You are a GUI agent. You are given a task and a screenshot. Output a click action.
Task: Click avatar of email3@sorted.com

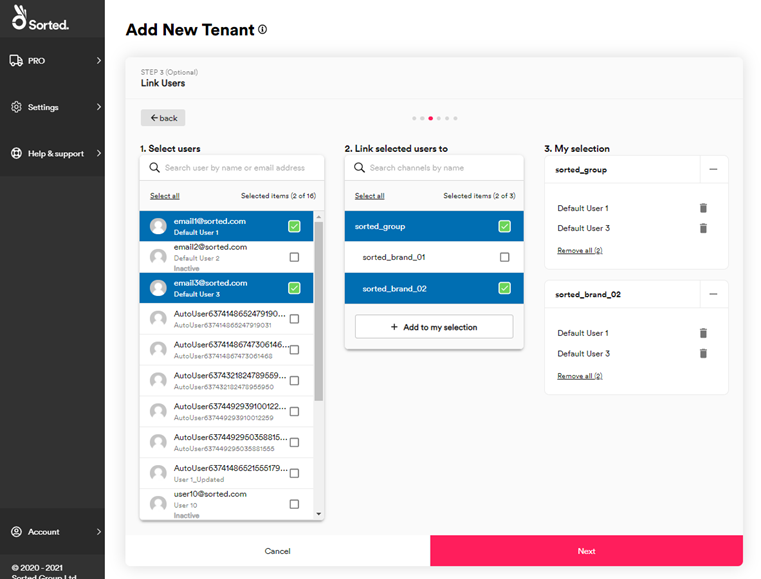click(158, 288)
